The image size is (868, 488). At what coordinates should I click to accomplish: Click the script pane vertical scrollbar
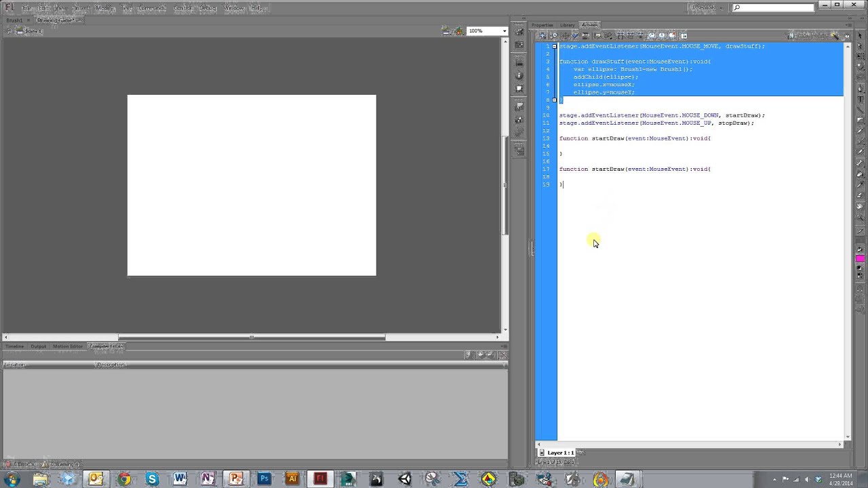click(847, 241)
